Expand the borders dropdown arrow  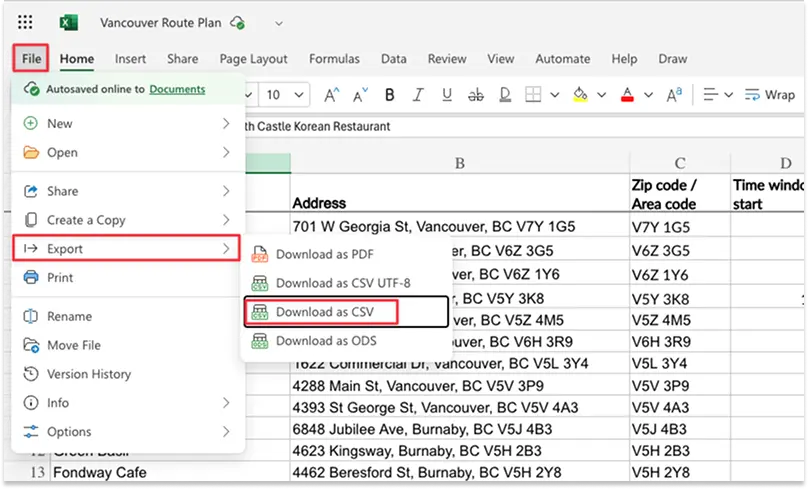click(x=554, y=95)
